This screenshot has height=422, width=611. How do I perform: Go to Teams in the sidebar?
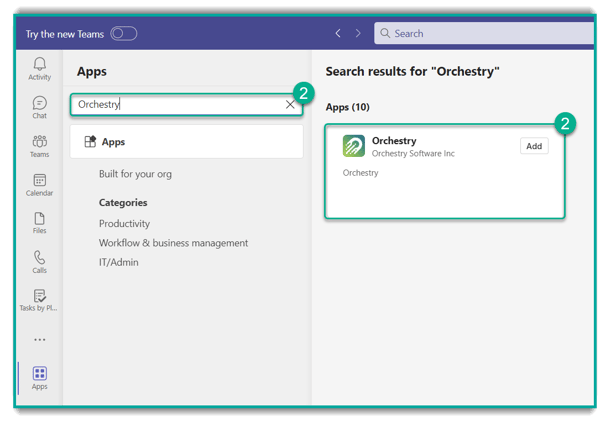(39, 146)
